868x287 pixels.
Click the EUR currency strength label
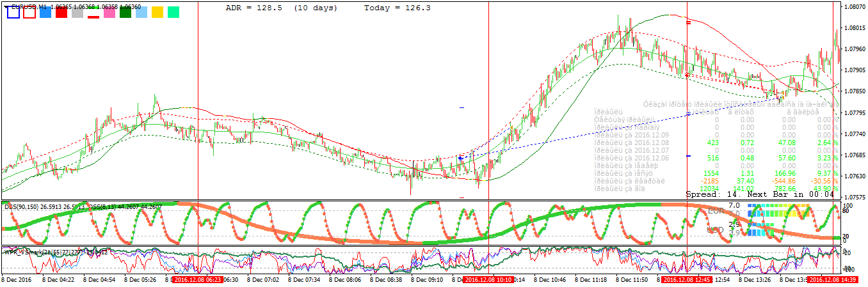click(714, 210)
